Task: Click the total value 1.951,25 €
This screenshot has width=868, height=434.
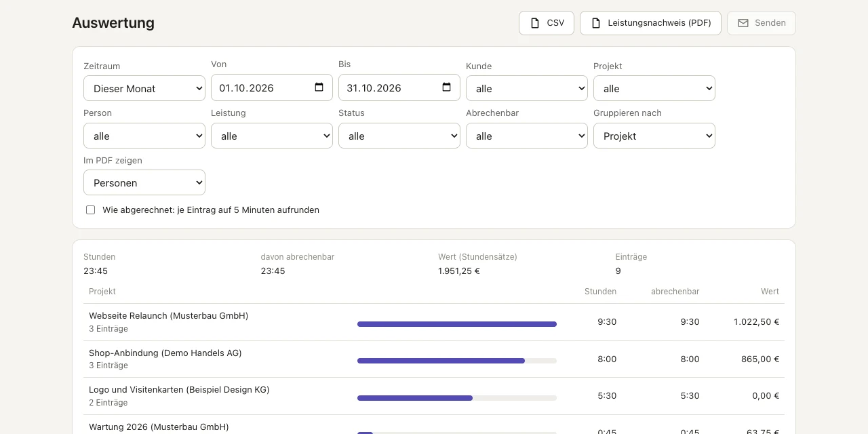Action: [459, 271]
